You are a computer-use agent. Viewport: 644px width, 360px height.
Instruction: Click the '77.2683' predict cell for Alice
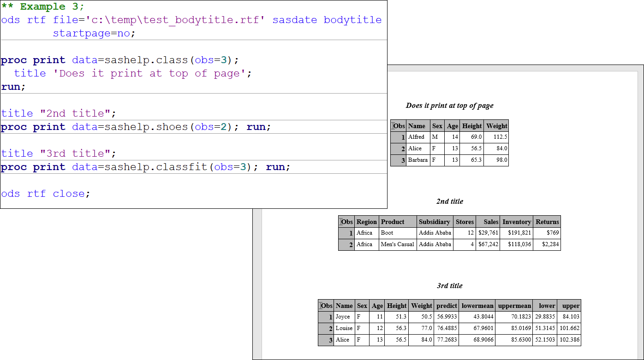point(447,340)
